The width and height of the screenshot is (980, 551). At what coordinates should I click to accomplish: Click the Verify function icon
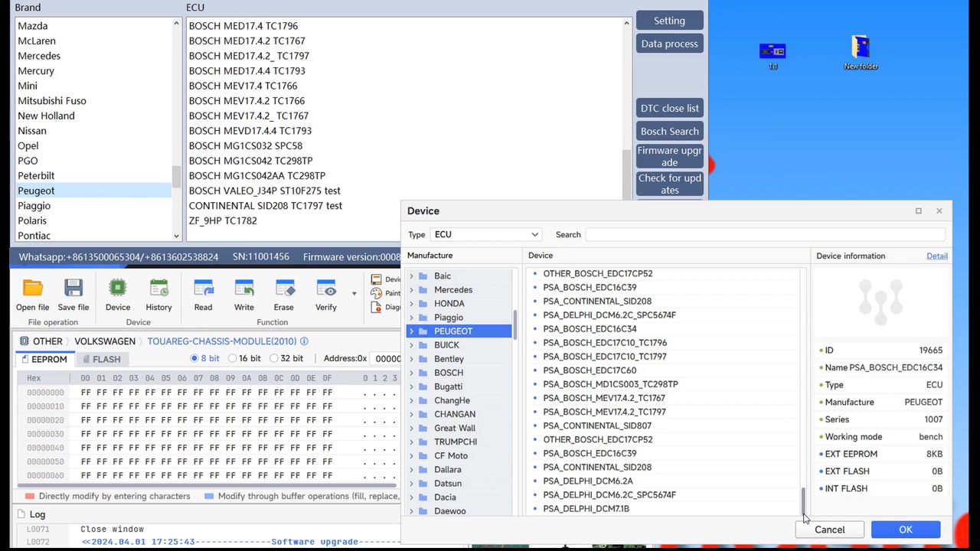point(326,289)
